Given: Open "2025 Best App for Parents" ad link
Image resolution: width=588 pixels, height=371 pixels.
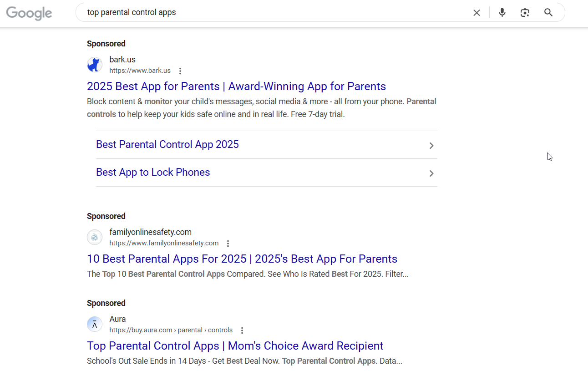Looking at the screenshot, I should pos(236,86).
